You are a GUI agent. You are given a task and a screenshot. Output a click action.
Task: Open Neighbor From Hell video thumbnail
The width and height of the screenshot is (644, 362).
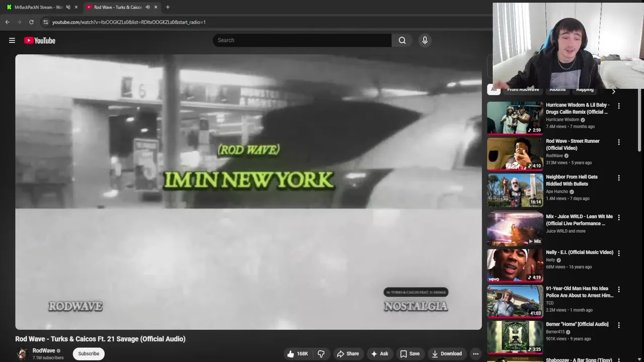coord(515,190)
